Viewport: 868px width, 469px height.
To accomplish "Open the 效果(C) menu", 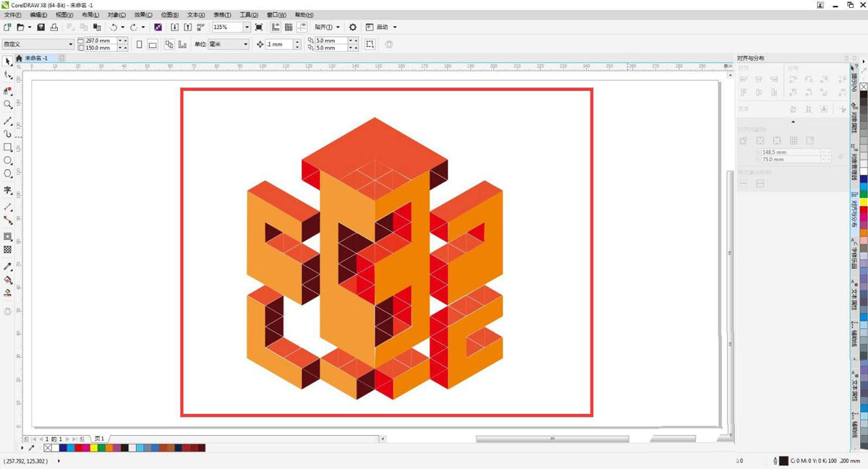I will point(141,15).
